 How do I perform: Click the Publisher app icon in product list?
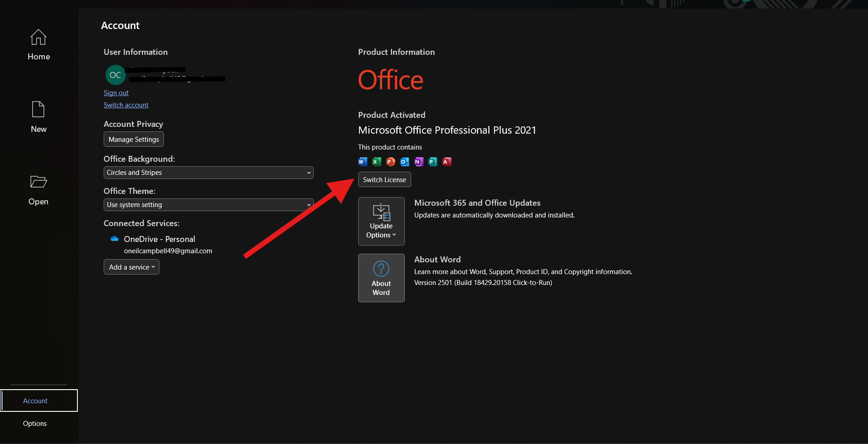433,162
